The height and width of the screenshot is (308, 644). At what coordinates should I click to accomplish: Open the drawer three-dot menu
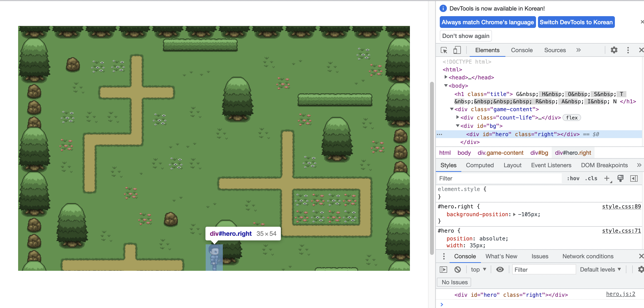[444, 256]
